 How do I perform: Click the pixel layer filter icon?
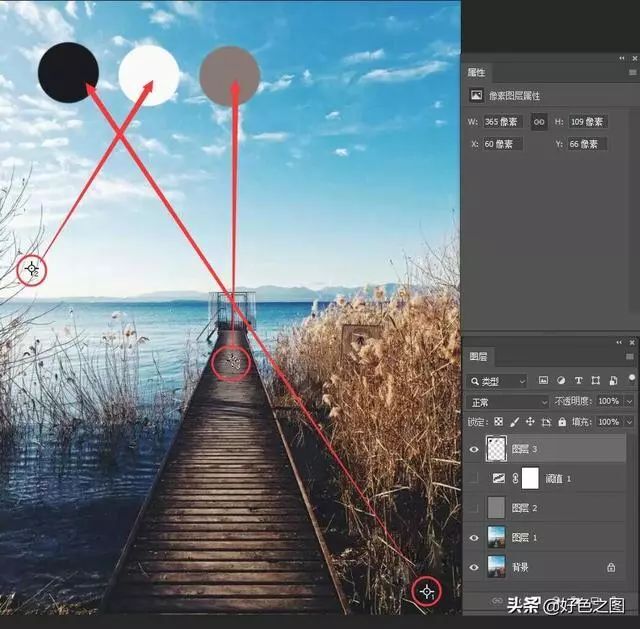pos(543,381)
